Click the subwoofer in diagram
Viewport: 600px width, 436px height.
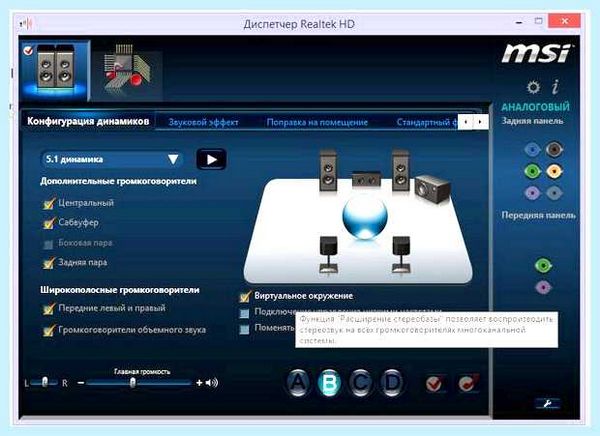(432, 189)
